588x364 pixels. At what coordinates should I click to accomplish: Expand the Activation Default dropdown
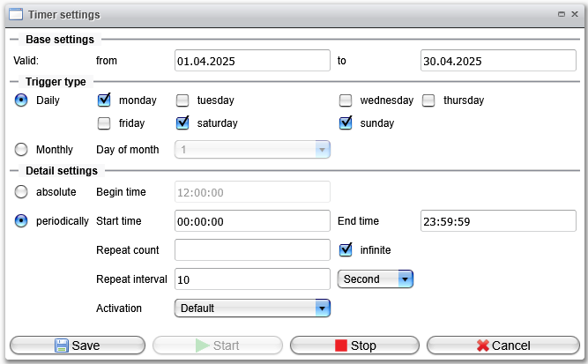[x=252, y=308]
